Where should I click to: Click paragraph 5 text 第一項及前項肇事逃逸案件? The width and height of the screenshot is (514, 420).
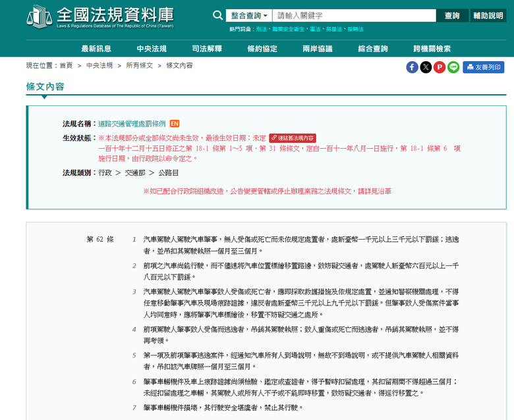click(184, 355)
